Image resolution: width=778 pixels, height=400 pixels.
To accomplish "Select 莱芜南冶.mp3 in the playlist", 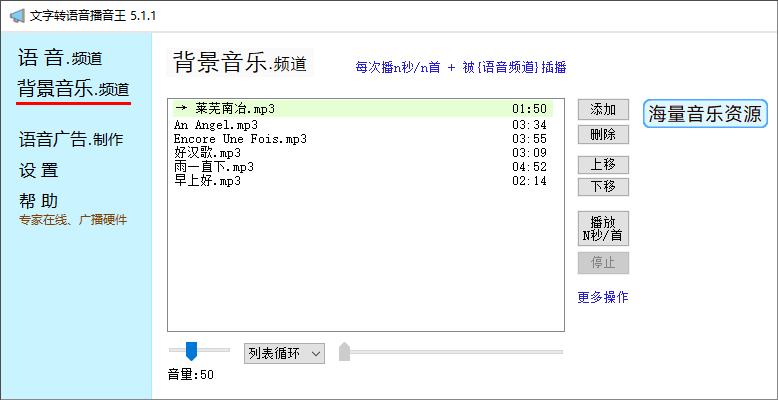I will (x=363, y=109).
